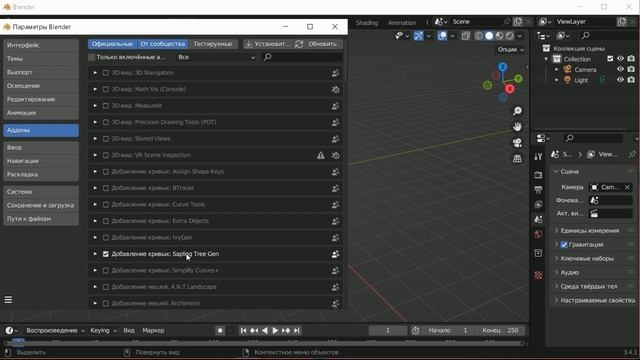Enable the MeasureIt addon checkbox
This screenshot has height=360, width=640.
point(106,106)
